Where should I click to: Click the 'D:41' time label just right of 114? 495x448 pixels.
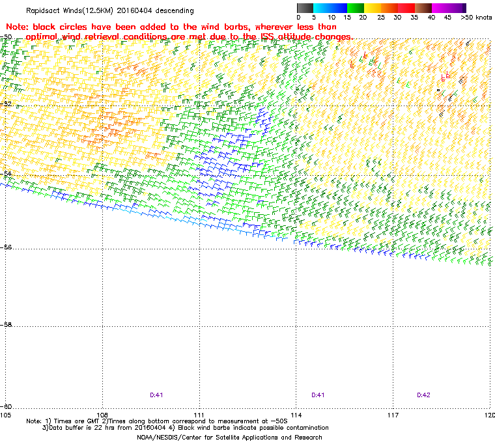point(318,395)
